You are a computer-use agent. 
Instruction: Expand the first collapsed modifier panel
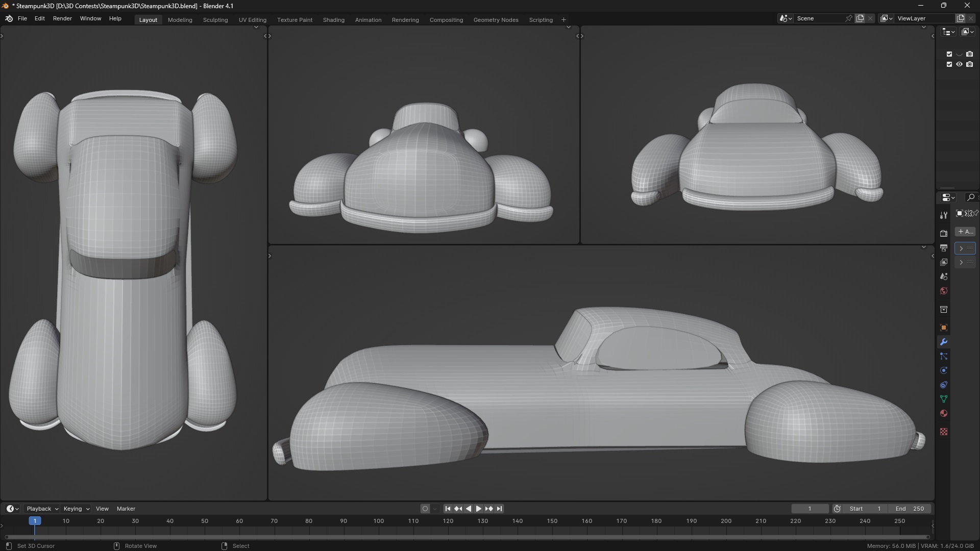coord(961,248)
